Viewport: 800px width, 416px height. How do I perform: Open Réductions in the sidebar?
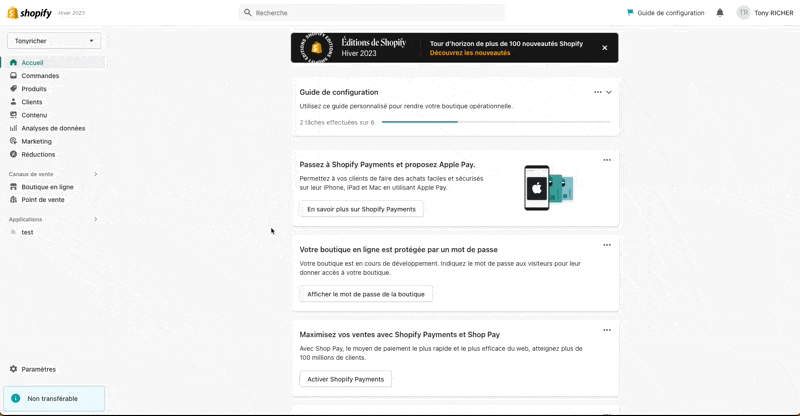(x=38, y=154)
